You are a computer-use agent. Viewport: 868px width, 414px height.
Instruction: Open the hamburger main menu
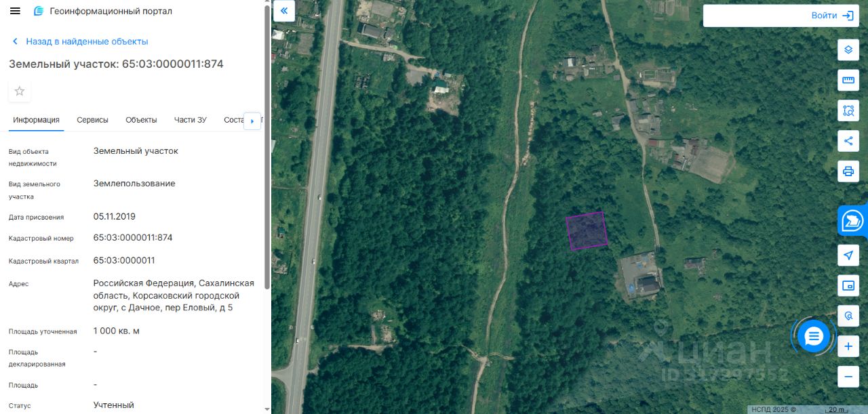click(x=15, y=11)
